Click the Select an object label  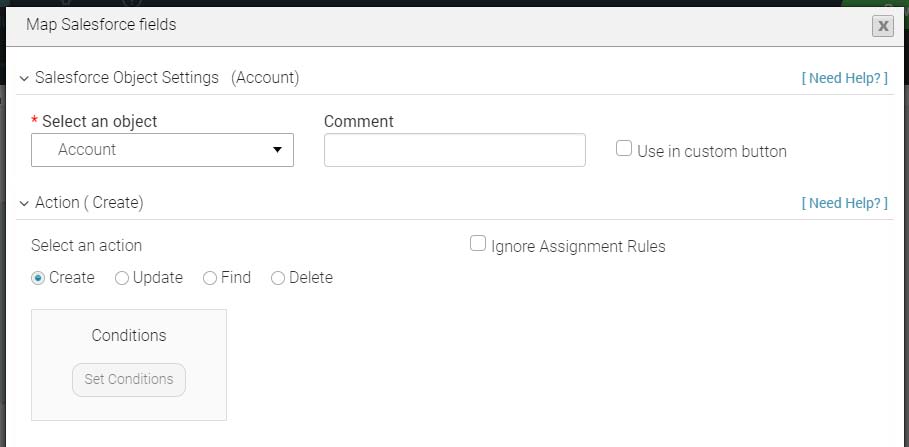[x=99, y=121]
